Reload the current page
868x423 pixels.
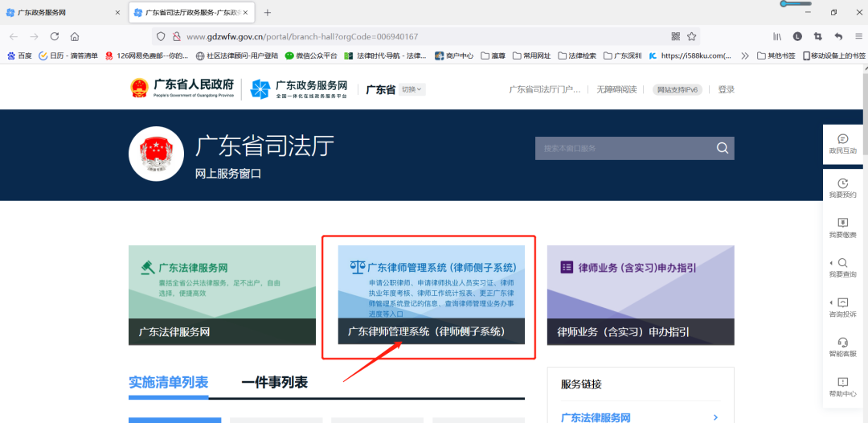pos(55,36)
